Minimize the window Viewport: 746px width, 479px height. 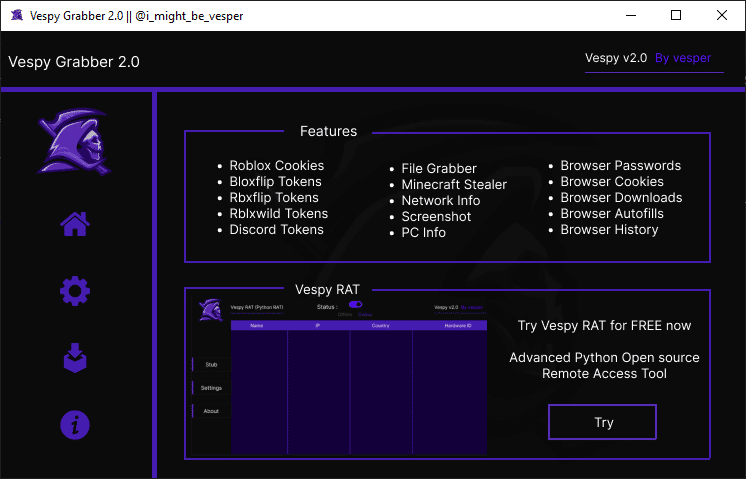(x=631, y=15)
